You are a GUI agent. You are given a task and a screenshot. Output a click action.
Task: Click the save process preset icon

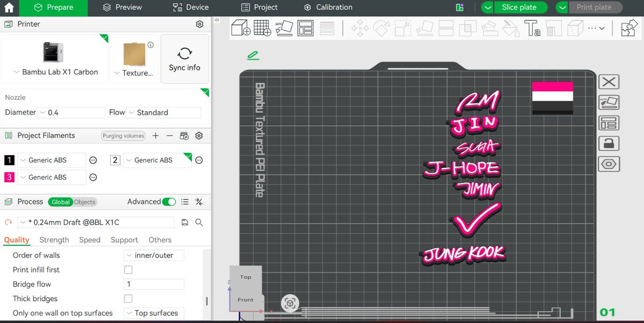pos(185,222)
